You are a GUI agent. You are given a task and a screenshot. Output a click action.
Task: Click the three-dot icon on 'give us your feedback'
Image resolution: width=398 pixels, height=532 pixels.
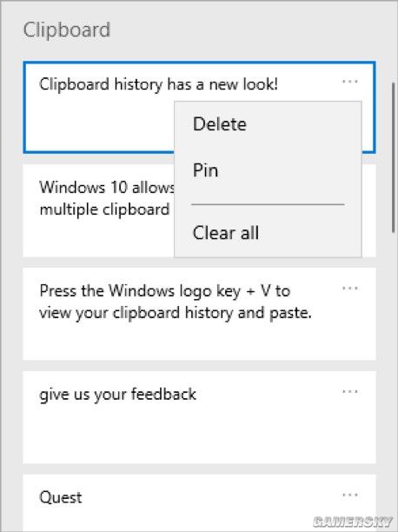point(350,392)
